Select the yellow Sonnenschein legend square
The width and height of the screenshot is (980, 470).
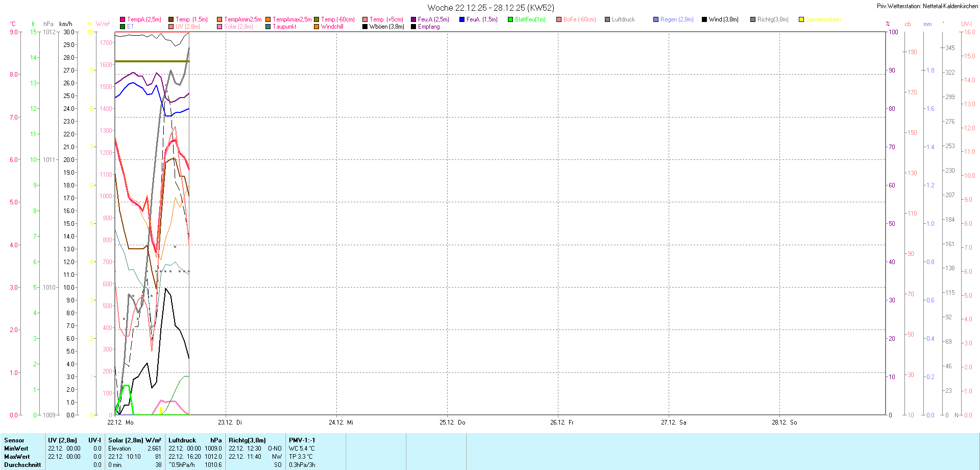tap(801, 19)
